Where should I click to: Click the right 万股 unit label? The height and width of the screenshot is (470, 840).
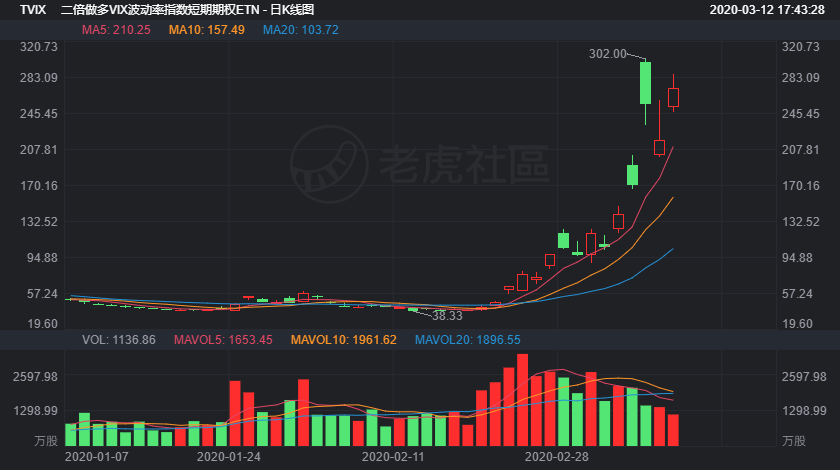pyautogui.click(x=794, y=441)
